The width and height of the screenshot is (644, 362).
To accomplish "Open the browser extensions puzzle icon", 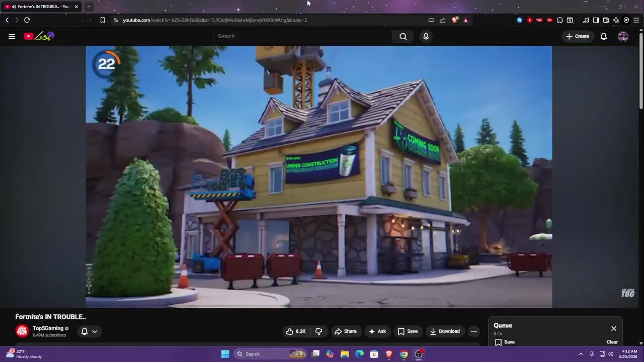I will pyautogui.click(x=560, y=20).
